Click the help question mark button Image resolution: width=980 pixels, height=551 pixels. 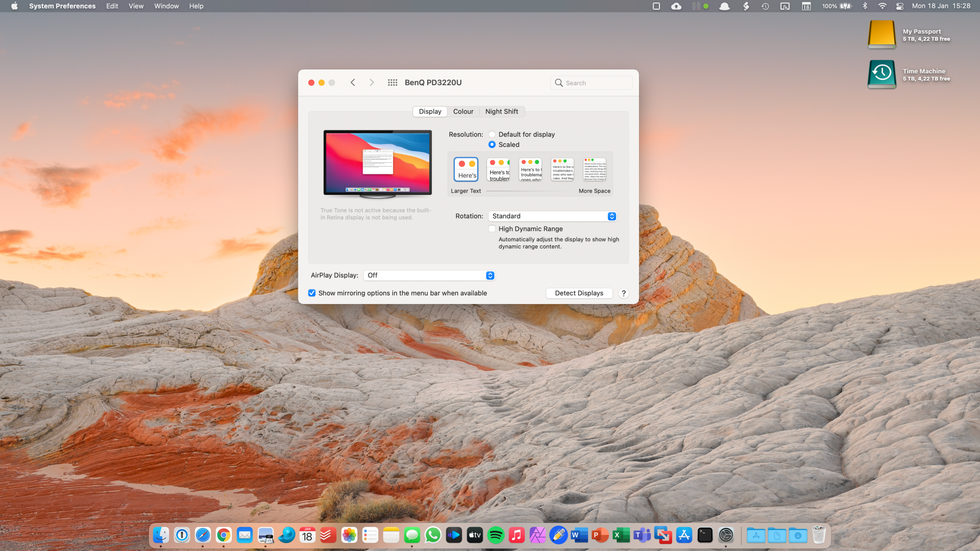pos(623,293)
